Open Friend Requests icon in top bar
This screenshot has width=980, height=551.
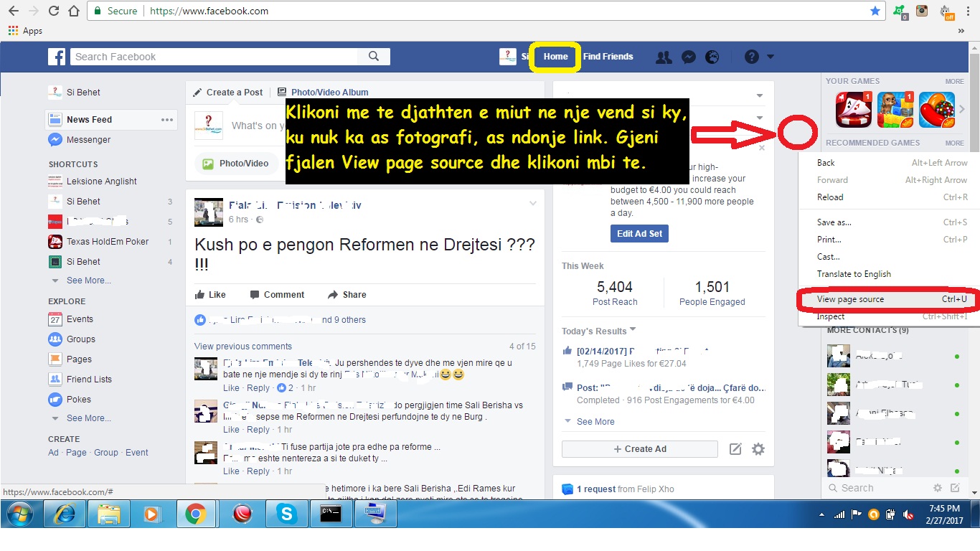[664, 57]
